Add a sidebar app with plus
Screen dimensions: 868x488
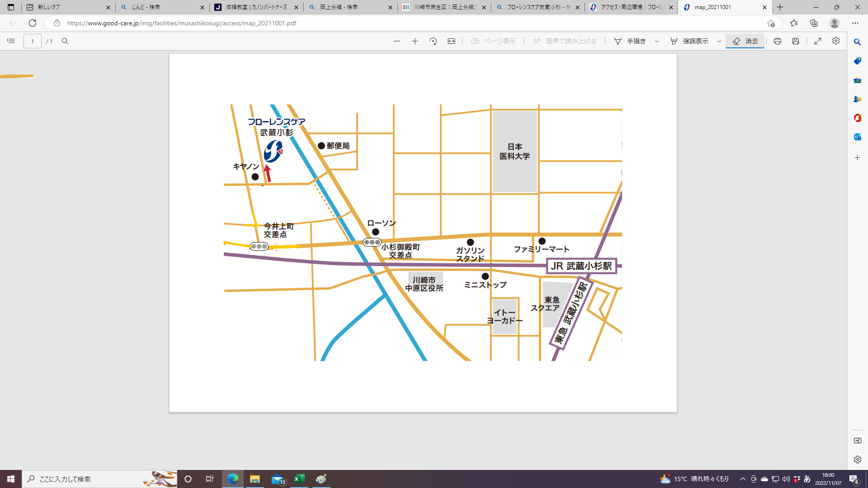click(x=857, y=158)
